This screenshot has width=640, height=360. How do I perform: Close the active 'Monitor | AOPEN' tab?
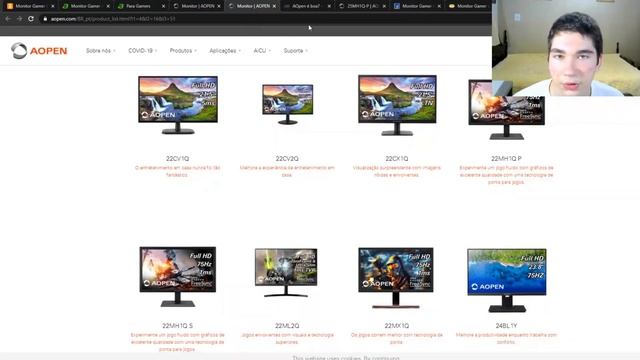tap(274, 6)
